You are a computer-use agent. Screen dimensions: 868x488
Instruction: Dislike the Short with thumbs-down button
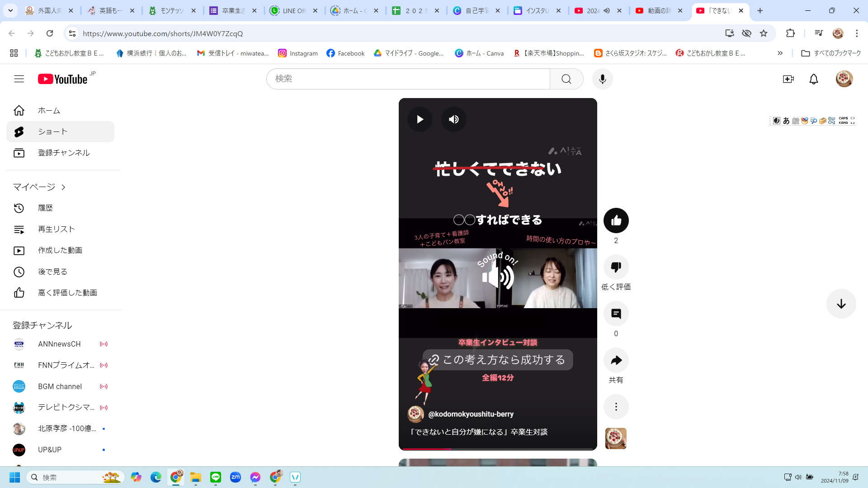pos(616,267)
